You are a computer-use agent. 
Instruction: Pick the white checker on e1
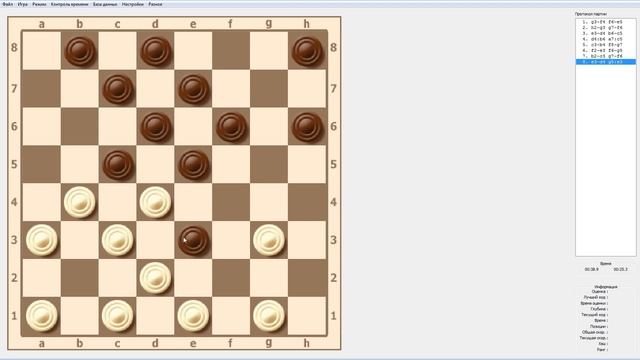click(193, 316)
